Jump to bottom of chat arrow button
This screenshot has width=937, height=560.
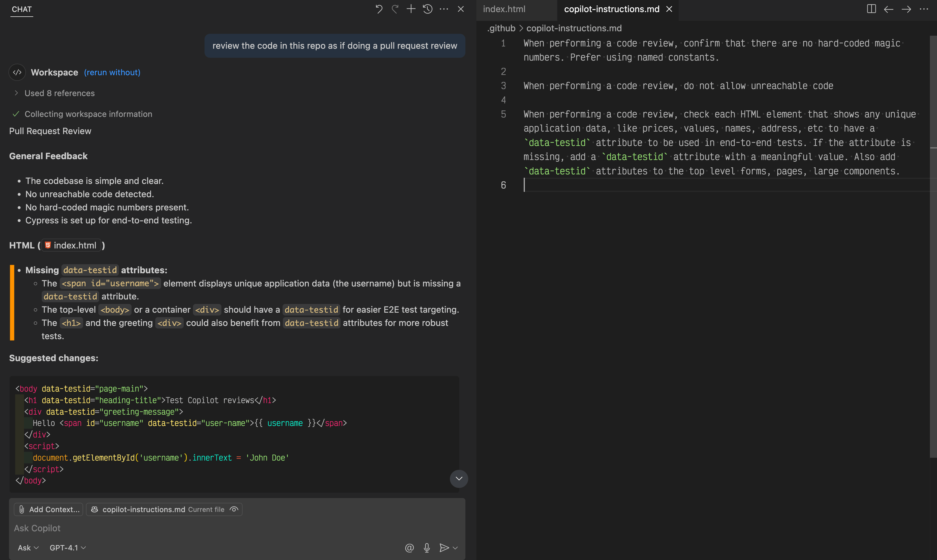tap(459, 479)
